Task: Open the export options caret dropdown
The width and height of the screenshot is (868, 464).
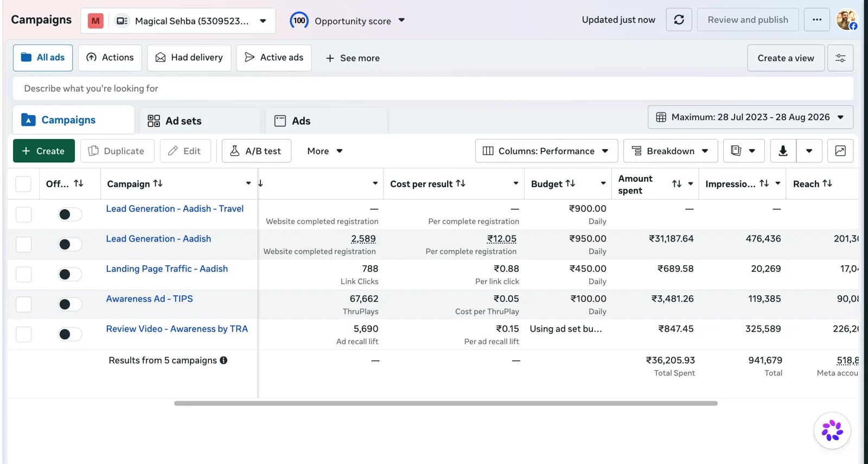Action: click(x=809, y=151)
